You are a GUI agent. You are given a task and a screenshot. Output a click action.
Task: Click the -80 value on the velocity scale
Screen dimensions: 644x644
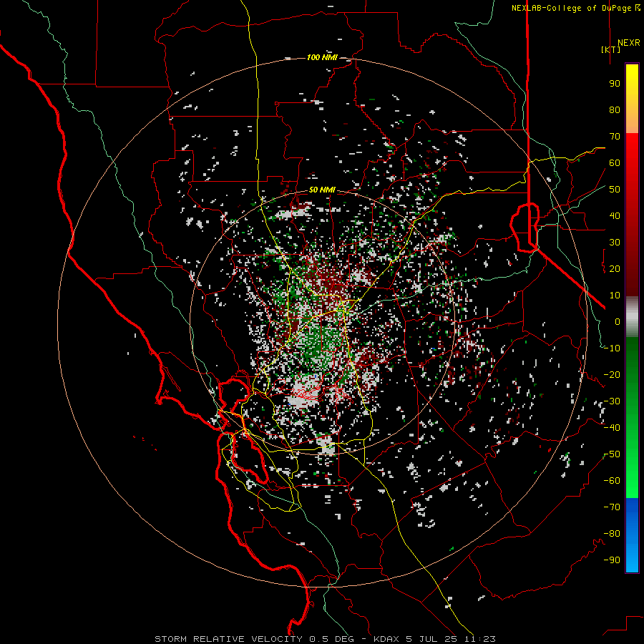pos(612,534)
